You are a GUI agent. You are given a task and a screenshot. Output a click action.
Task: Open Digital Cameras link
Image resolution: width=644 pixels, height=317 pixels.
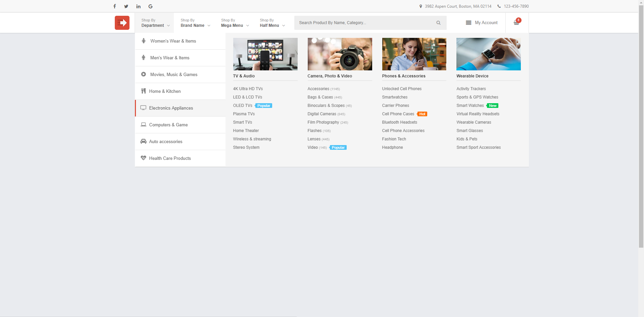(322, 114)
